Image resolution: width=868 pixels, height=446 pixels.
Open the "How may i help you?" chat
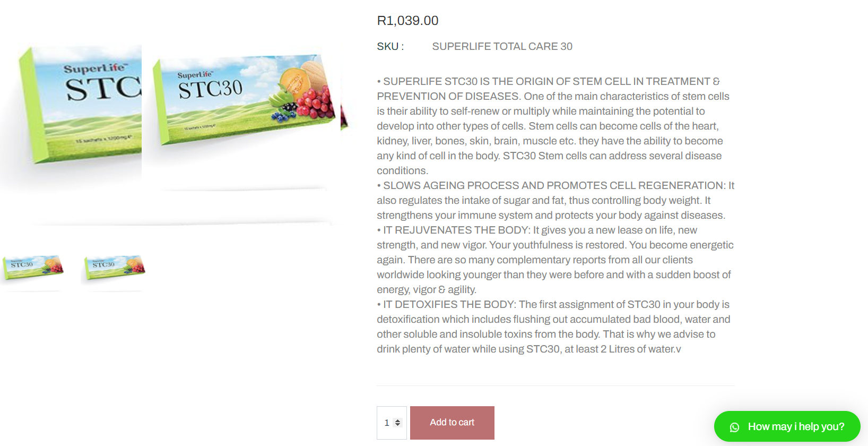coord(795,427)
